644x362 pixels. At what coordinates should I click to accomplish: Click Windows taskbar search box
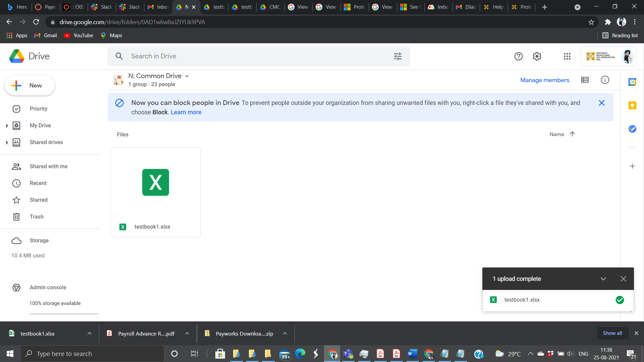pos(92,354)
